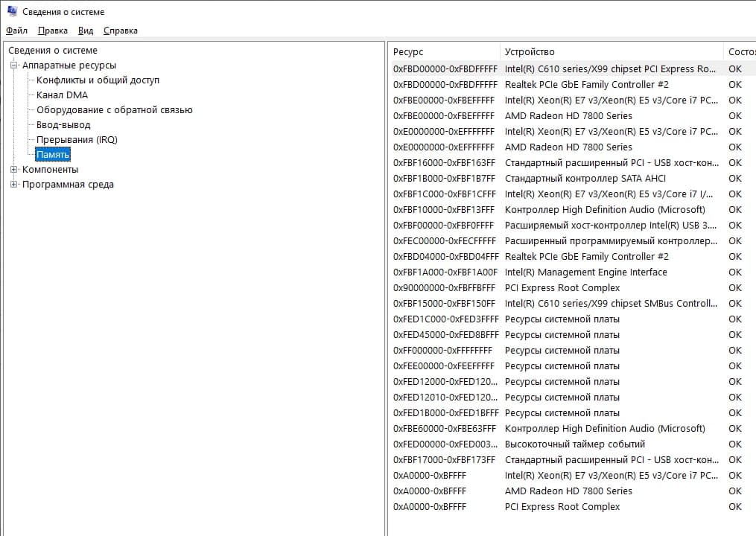Expand the Программная среда tree node
Viewport: 756px width, 536px height.
point(14,185)
